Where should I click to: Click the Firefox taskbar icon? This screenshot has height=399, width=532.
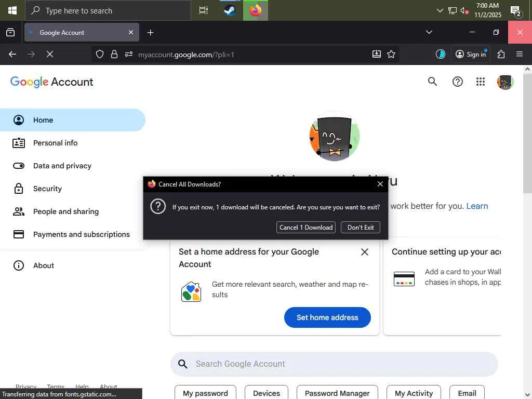pos(256,10)
